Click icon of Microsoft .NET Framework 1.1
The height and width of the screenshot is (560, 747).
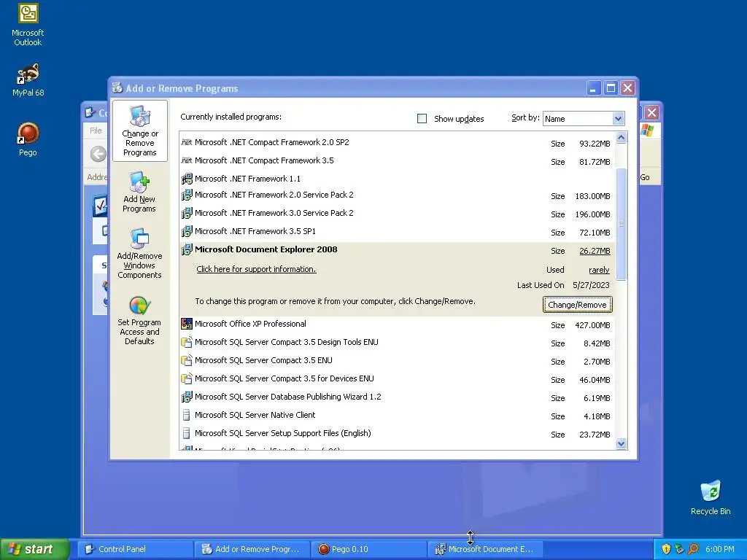point(187,179)
